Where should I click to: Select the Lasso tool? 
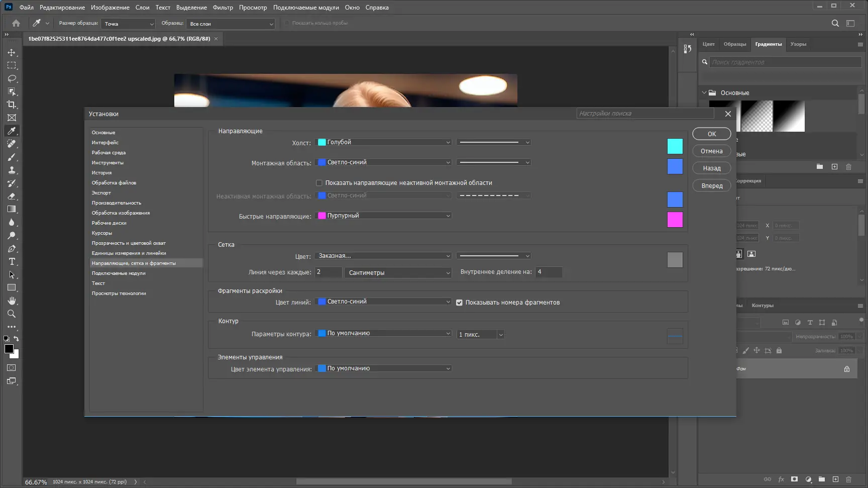(12, 78)
